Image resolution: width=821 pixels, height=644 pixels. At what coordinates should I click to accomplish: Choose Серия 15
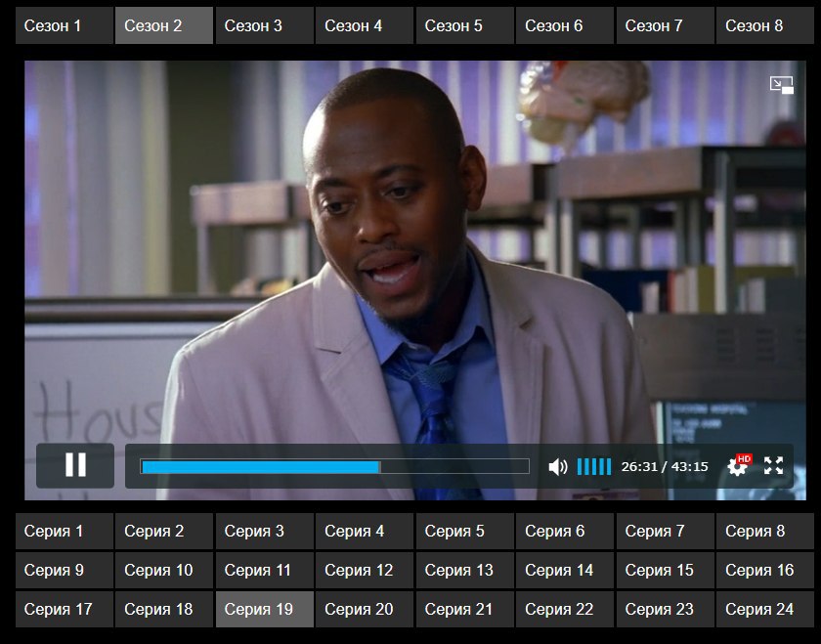(x=665, y=570)
